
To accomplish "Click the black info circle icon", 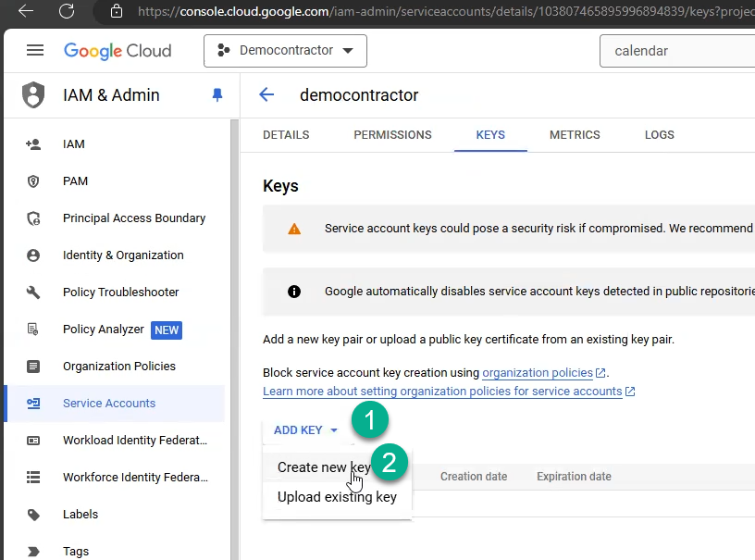I will 294,292.
